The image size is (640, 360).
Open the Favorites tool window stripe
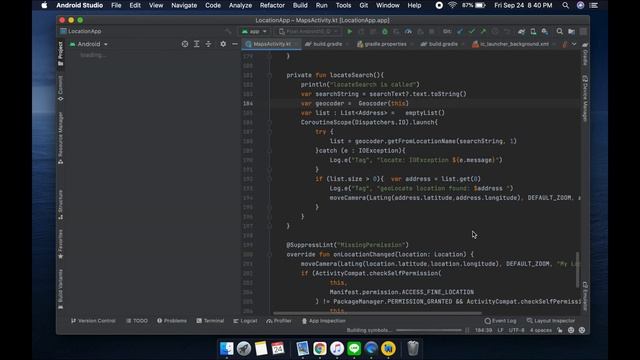60,244
